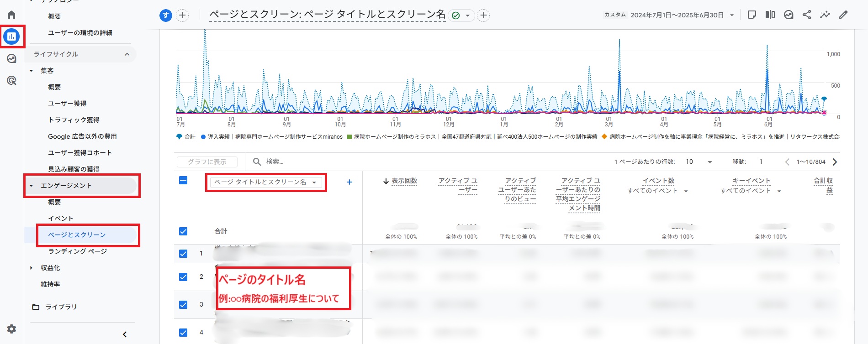Viewport: 868px width, 344px height.
Task: Select ユーザー獲得 in the sidebar
Action: coord(67,104)
